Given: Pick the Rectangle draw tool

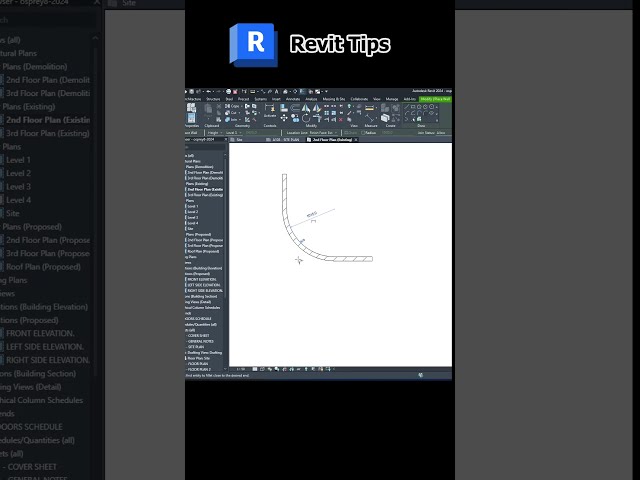Looking at the screenshot, I should [413, 106].
